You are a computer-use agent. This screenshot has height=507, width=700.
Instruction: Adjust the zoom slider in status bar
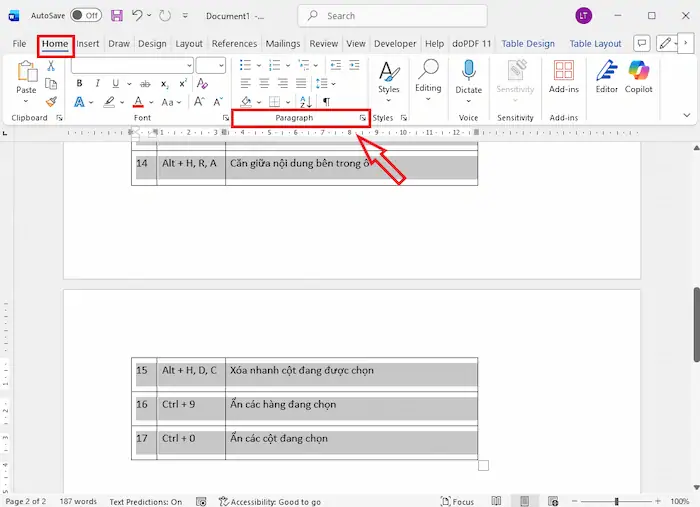point(616,501)
